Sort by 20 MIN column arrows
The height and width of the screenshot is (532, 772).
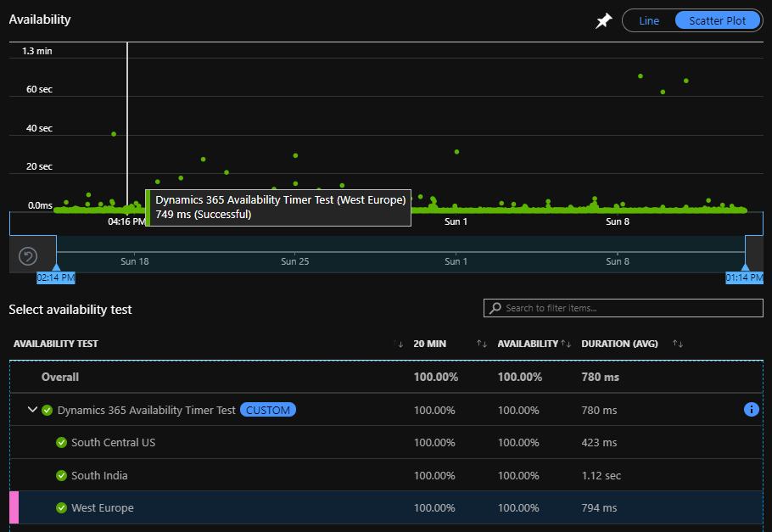tap(482, 344)
